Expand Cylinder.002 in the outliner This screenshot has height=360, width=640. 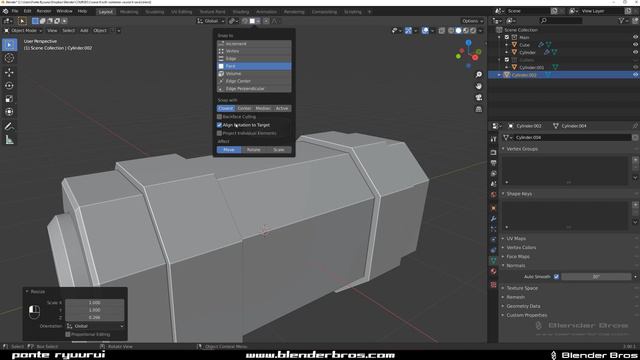pyautogui.click(x=499, y=75)
